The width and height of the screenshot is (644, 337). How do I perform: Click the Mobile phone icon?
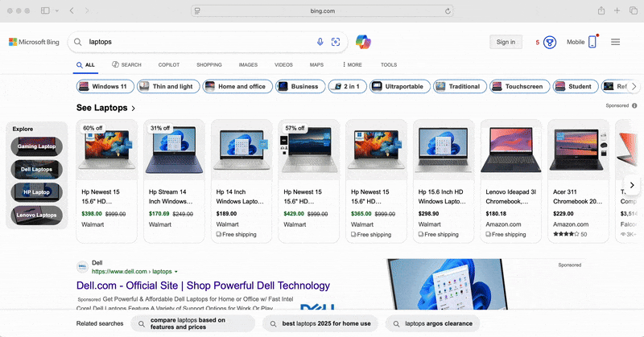click(x=592, y=42)
